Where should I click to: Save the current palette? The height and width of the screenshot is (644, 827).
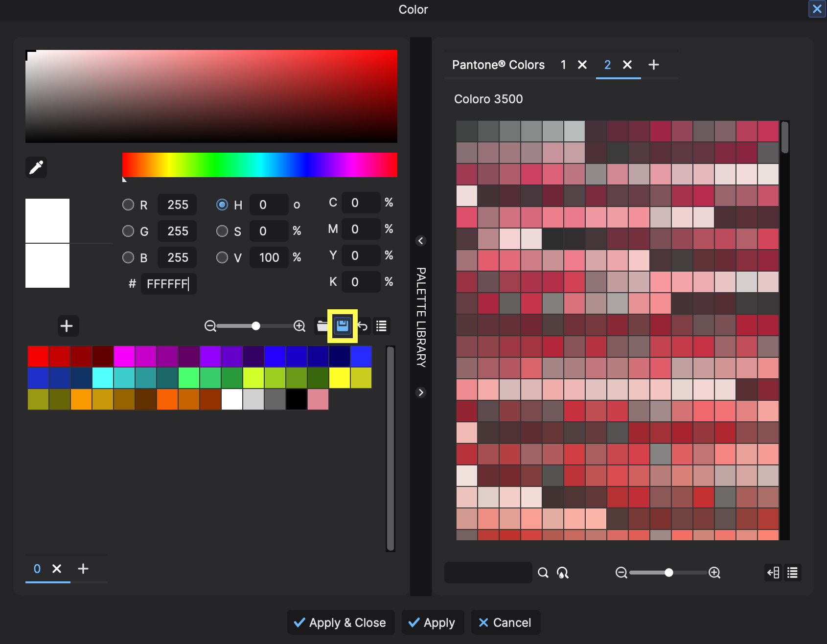point(342,326)
